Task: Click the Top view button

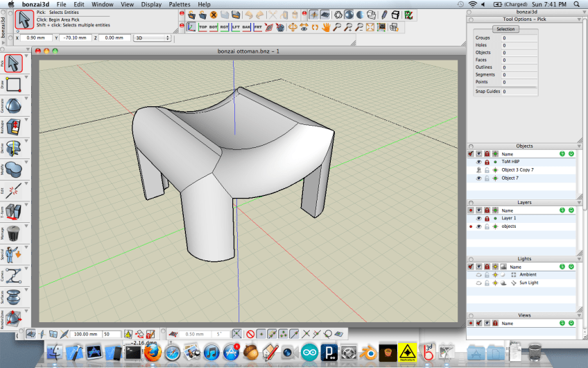Action: (x=203, y=27)
